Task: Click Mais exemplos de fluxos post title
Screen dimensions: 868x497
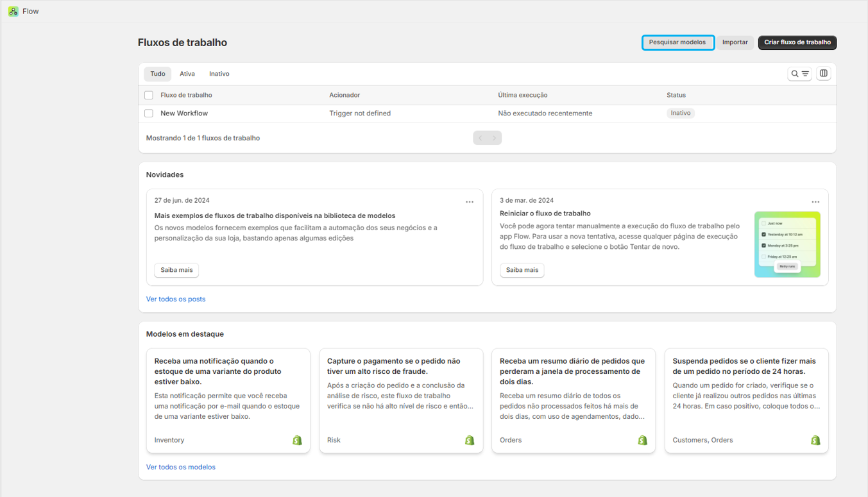Action: (x=275, y=215)
